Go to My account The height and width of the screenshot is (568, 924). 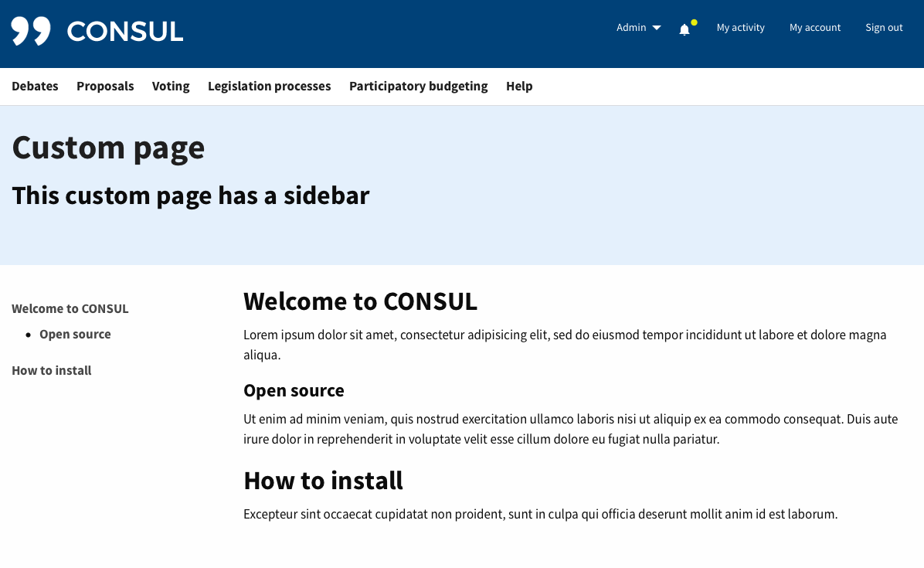[x=815, y=28]
